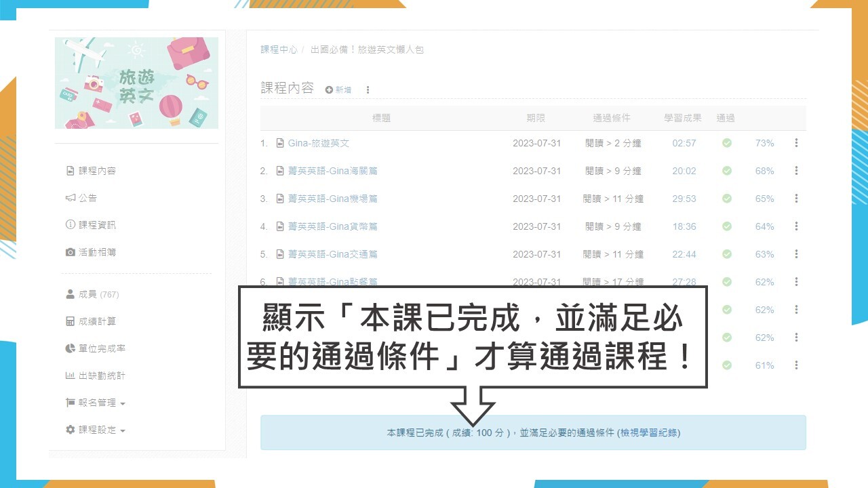Open more options for Gina-旅遊英文 row
868x488 pixels.
click(796, 143)
